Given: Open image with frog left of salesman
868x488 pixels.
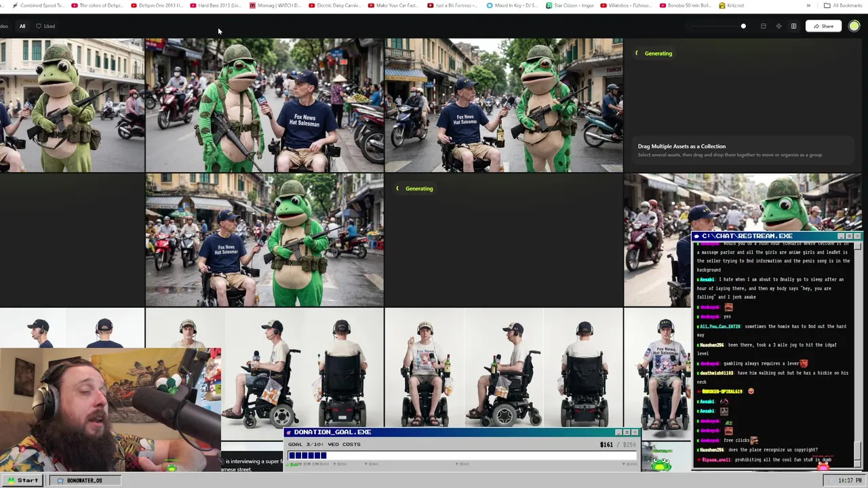Looking at the screenshot, I should (264, 105).
